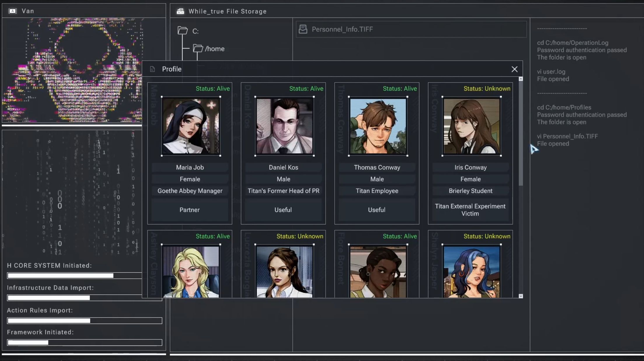Click the While_true File Storage device icon
The image size is (644, 361).
[x=180, y=11]
